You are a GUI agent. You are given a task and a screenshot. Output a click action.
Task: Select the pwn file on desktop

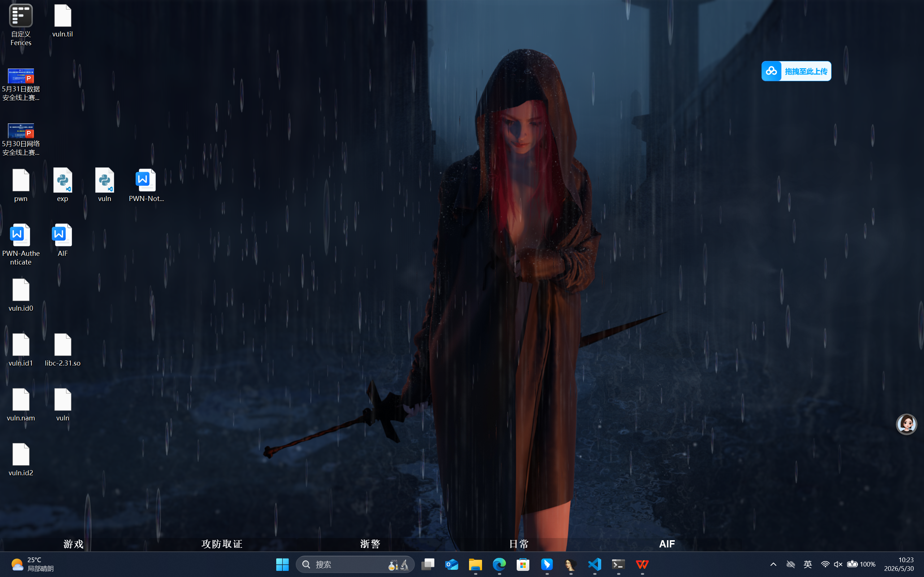(x=21, y=185)
